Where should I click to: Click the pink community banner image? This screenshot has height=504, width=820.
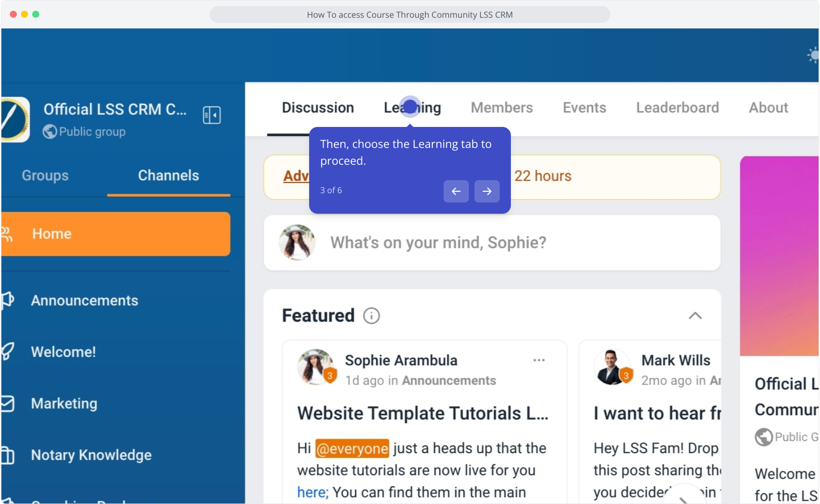(x=779, y=256)
